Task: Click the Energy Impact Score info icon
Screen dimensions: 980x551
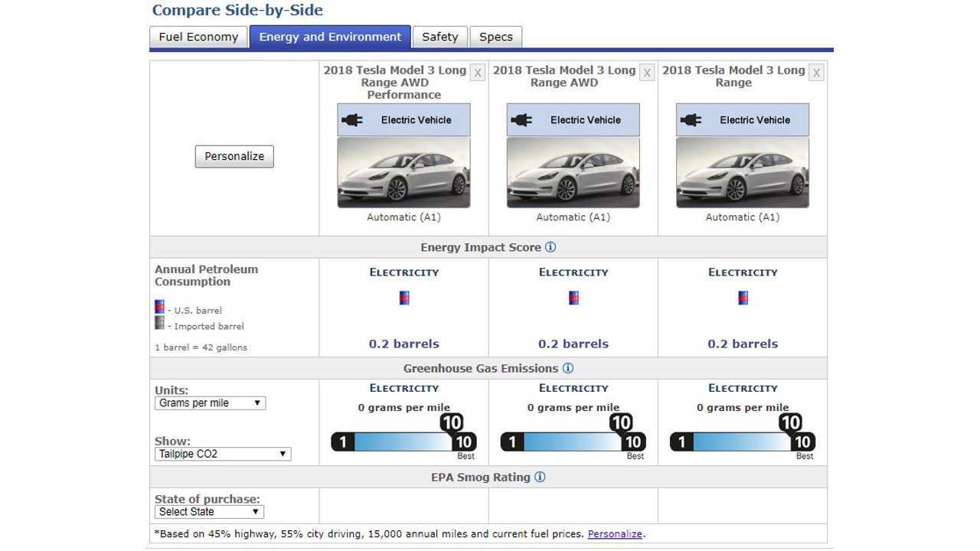Action: click(550, 247)
